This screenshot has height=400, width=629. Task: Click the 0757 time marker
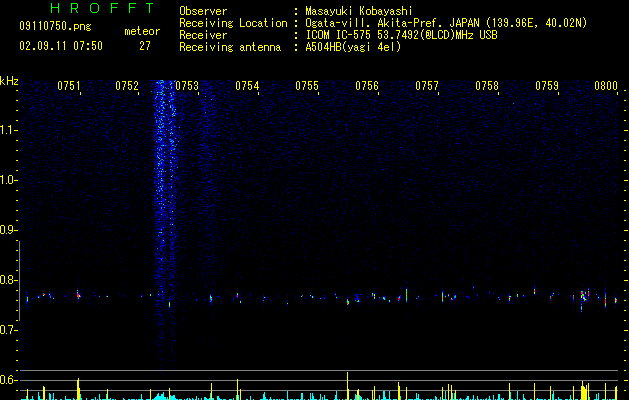click(x=427, y=86)
